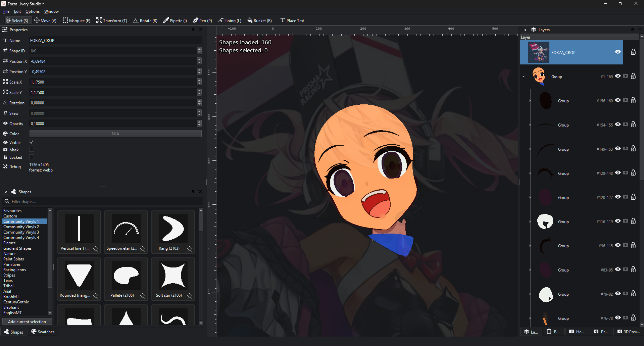
Task: Pick the Rotate (R) tool
Action: (145, 20)
